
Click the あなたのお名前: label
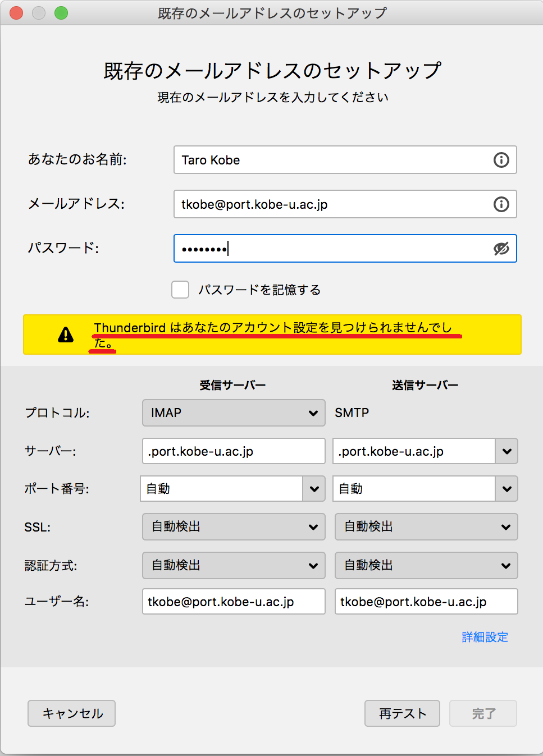pyautogui.click(x=77, y=160)
